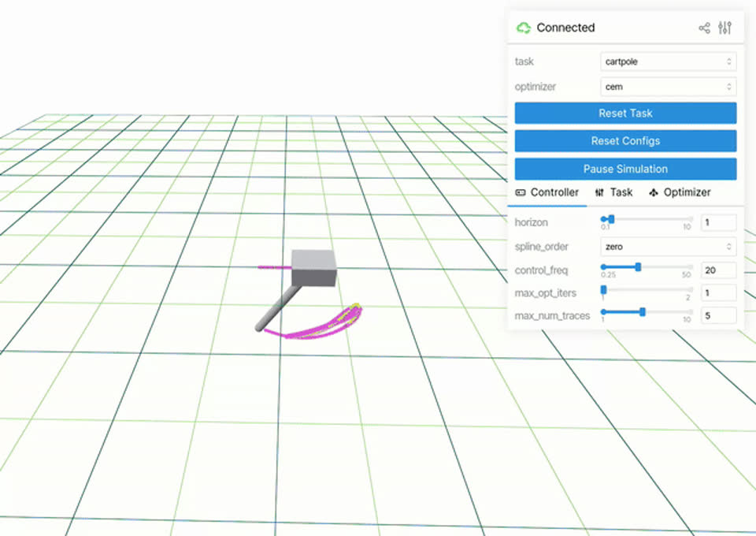
Task: Click the green cloud connection status icon
Action: click(524, 28)
